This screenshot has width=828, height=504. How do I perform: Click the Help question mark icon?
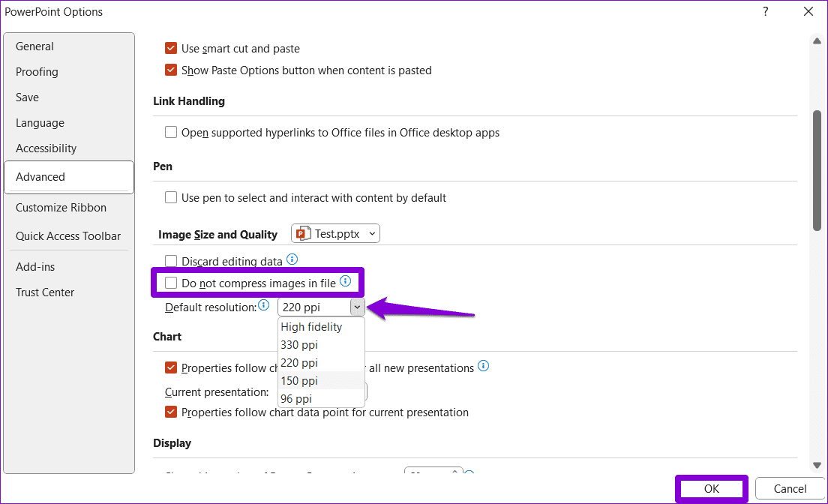(x=766, y=12)
